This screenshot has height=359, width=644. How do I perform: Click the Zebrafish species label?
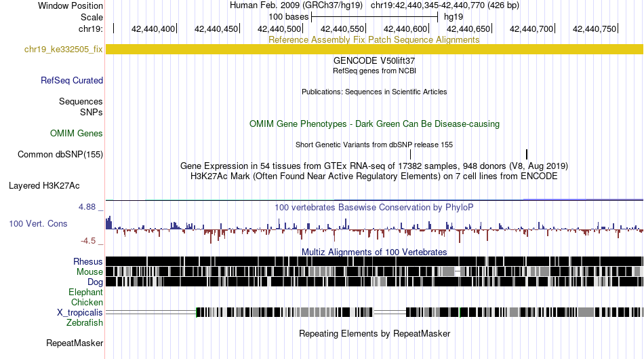(x=85, y=323)
